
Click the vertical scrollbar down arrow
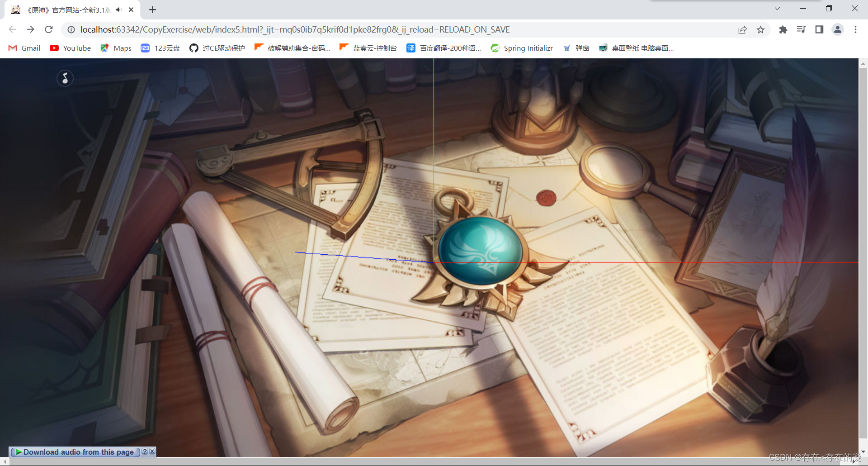tap(863, 452)
